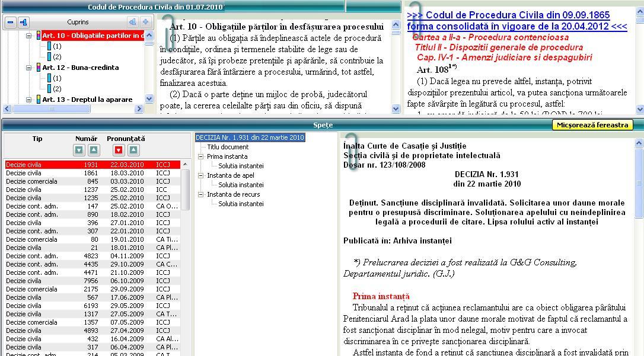Click scroll-up arrow of the decision document pane
The width and height of the screenshot is (644, 356).
pos(639,143)
